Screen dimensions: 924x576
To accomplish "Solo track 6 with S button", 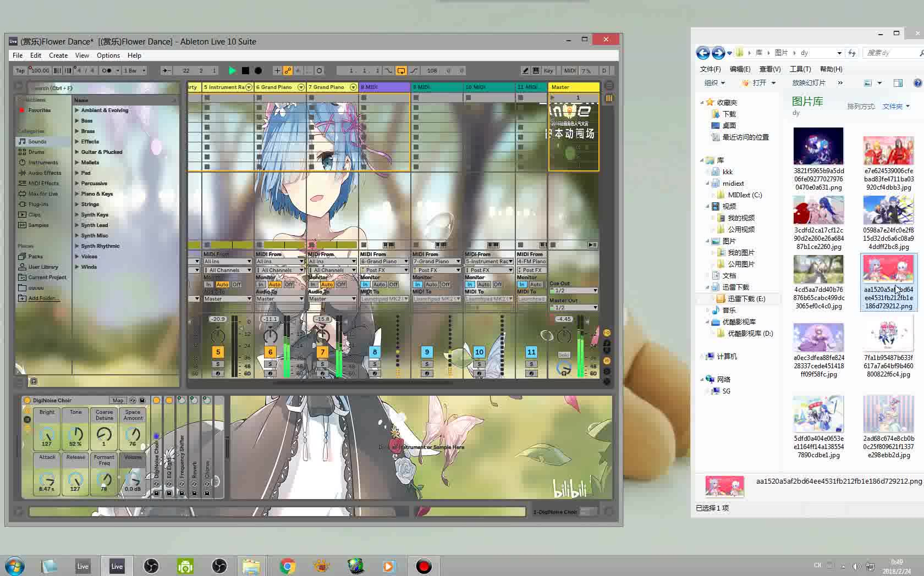I will click(x=270, y=364).
